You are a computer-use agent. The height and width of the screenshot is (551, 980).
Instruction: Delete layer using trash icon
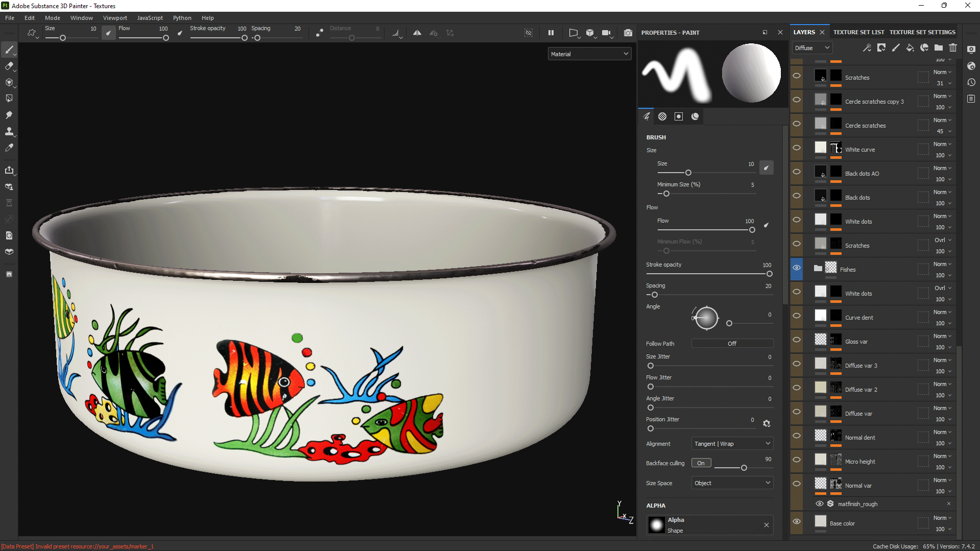[x=953, y=47]
